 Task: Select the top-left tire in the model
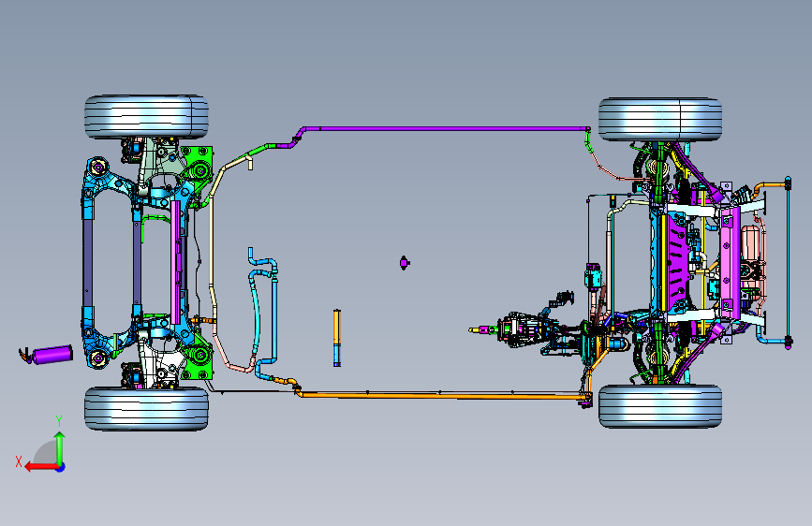(146, 117)
